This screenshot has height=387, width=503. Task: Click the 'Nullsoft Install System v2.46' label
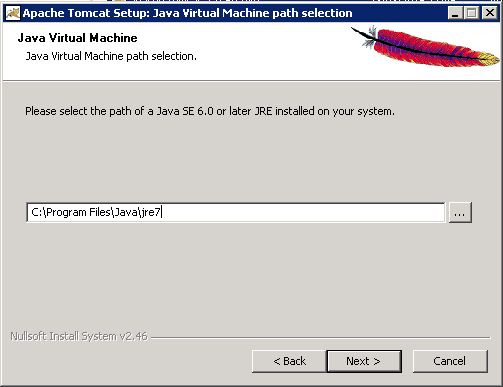[79, 336]
